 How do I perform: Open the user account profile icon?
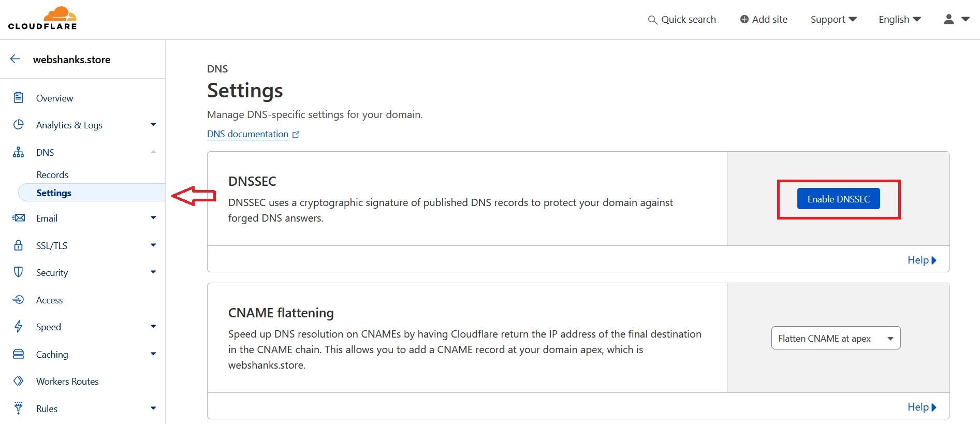click(949, 19)
